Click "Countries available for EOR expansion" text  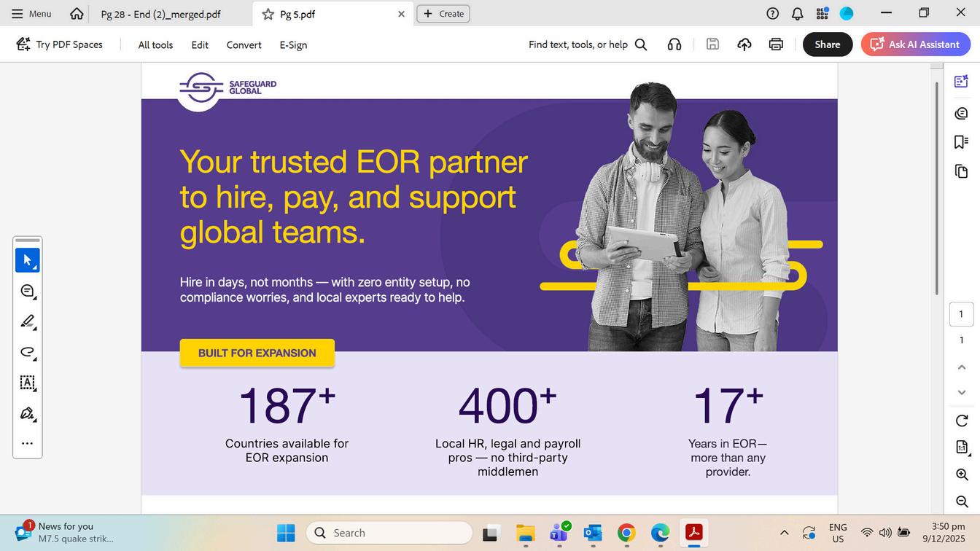pos(287,450)
